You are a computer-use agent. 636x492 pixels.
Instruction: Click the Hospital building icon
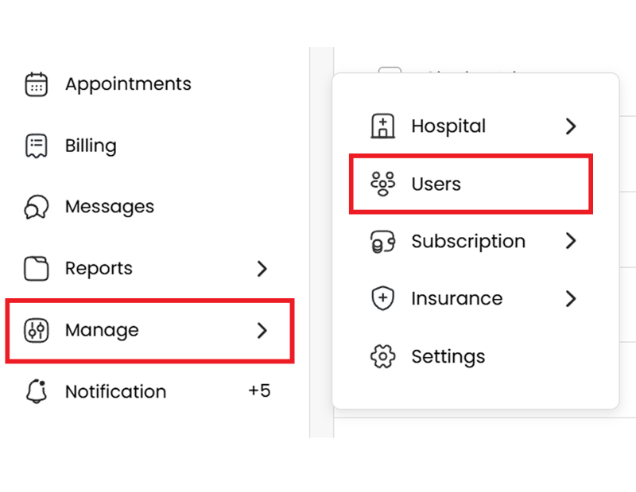(383, 127)
